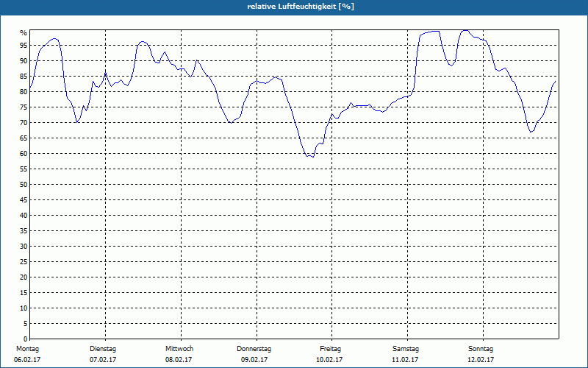Click the y-axis value 20
The width and height of the screenshot is (588, 368).
click(24, 277)
